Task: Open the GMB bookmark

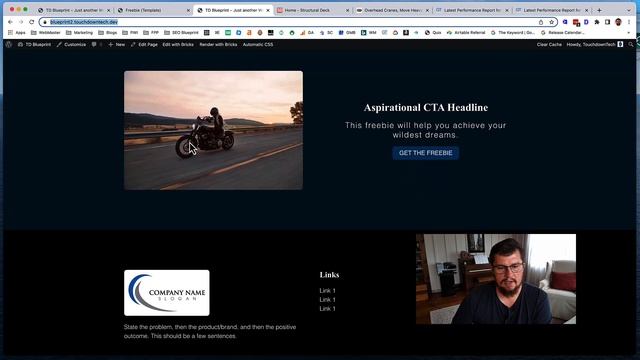Action: (347, 33)
